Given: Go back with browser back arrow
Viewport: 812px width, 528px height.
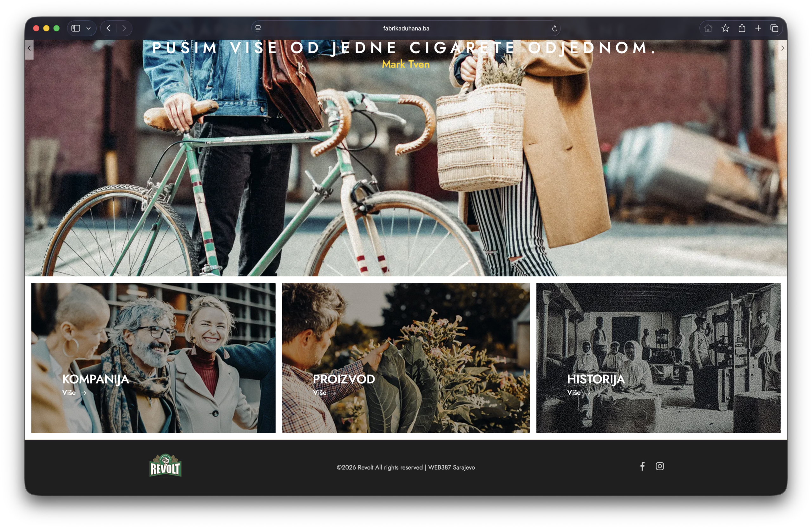Looking at the screenshot, I should (108, 28).
